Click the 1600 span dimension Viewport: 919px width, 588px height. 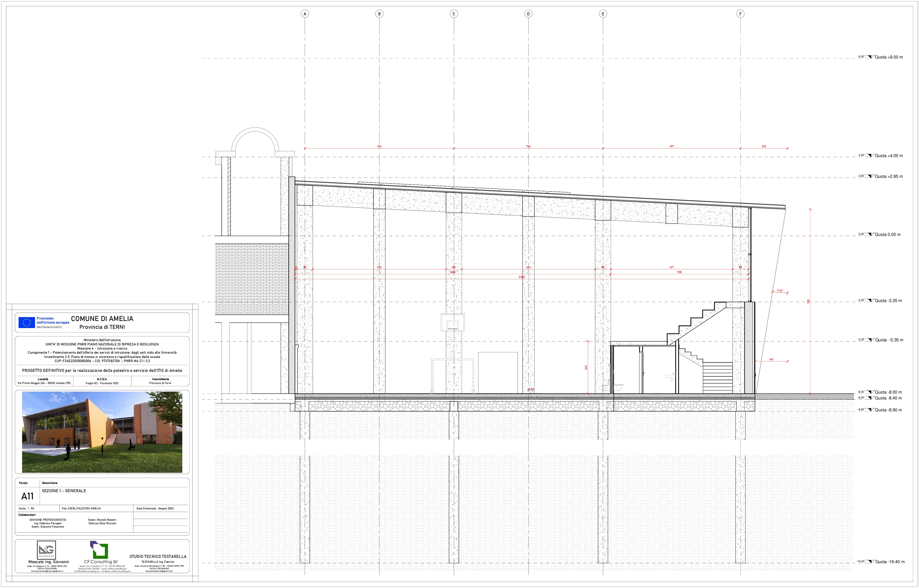tap(452, 272)
